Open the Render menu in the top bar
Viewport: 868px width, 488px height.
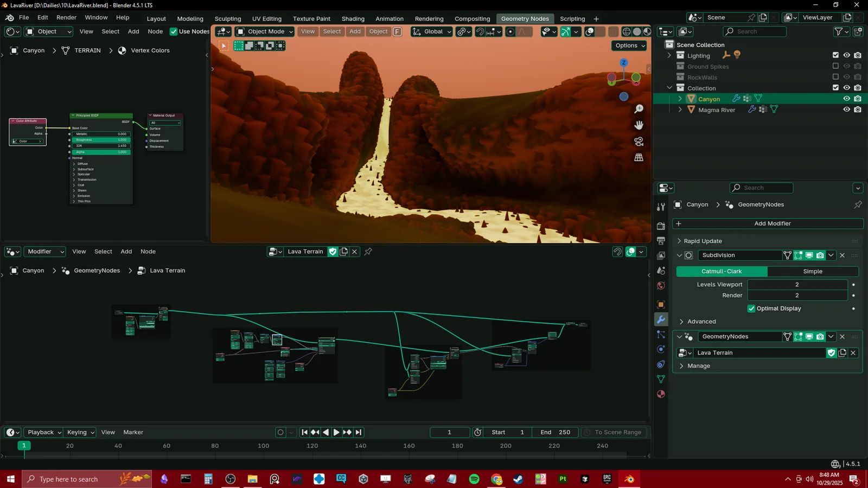(x=66, y=17)
